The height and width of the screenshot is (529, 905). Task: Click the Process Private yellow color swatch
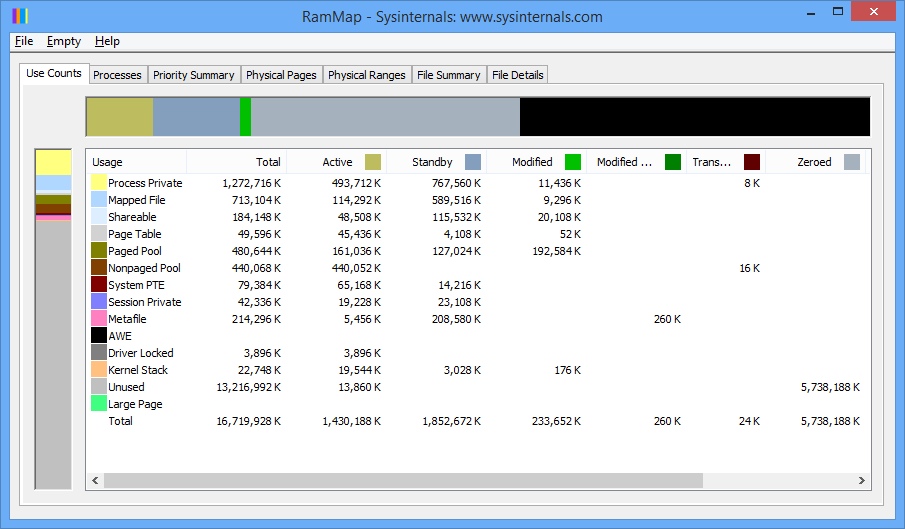[x=99, y=183]
